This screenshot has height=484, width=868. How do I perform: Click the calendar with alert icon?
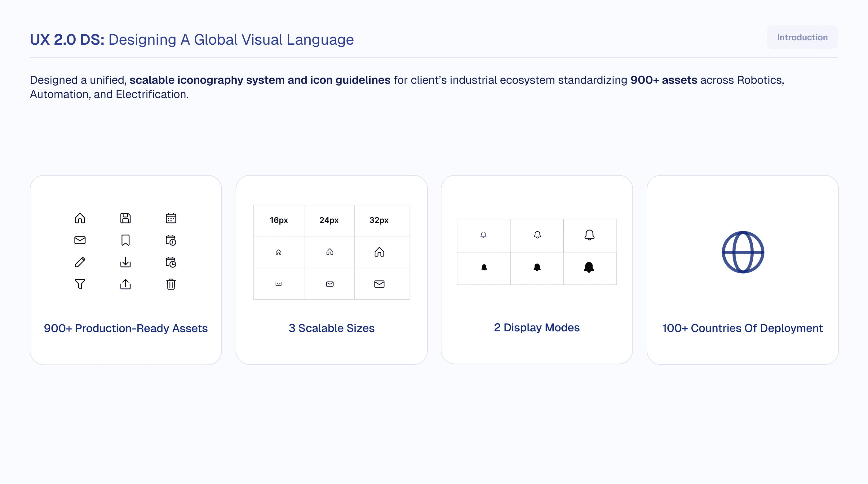(171, 240)
